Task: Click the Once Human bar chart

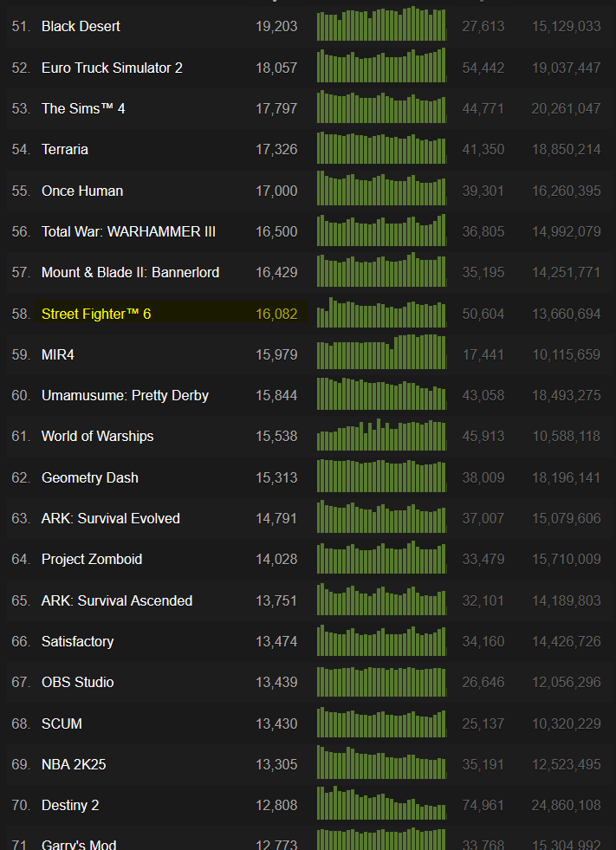Action: coord(382,188)
